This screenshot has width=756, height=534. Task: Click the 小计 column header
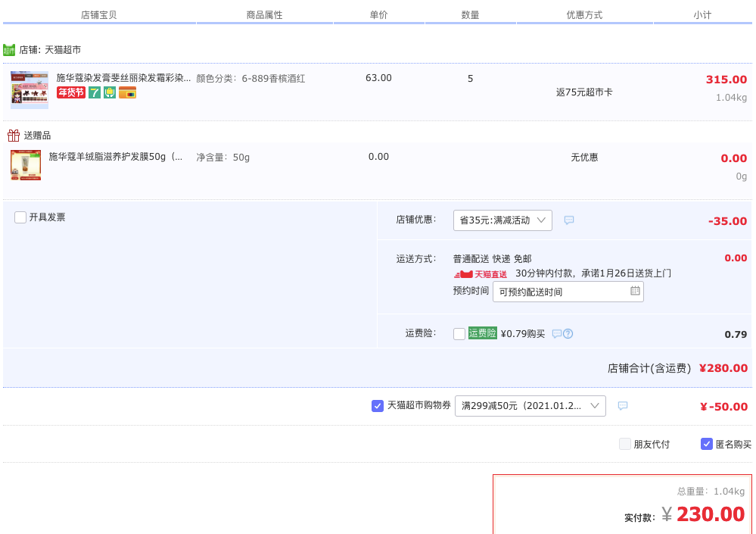702,15
